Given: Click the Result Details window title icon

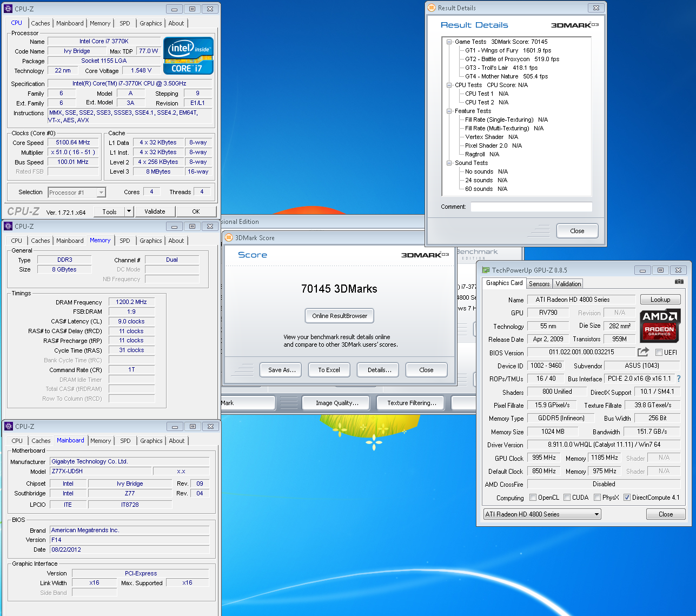Looking at the screenshot, I should coord(431,8).
